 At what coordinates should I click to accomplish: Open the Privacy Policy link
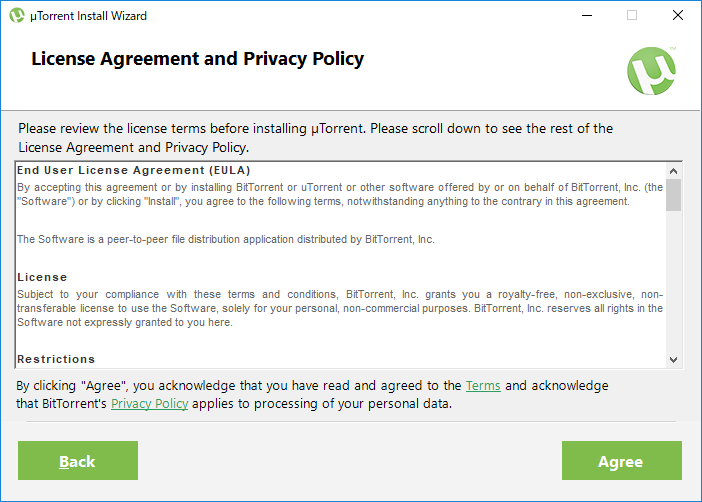pyautogui.click(x=150, y=403)
